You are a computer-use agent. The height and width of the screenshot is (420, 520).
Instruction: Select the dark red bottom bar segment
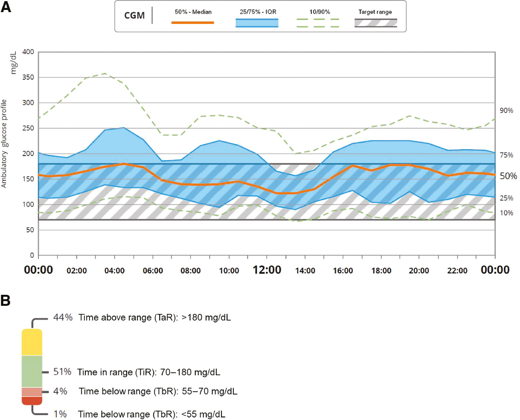(x=32, y=401)
